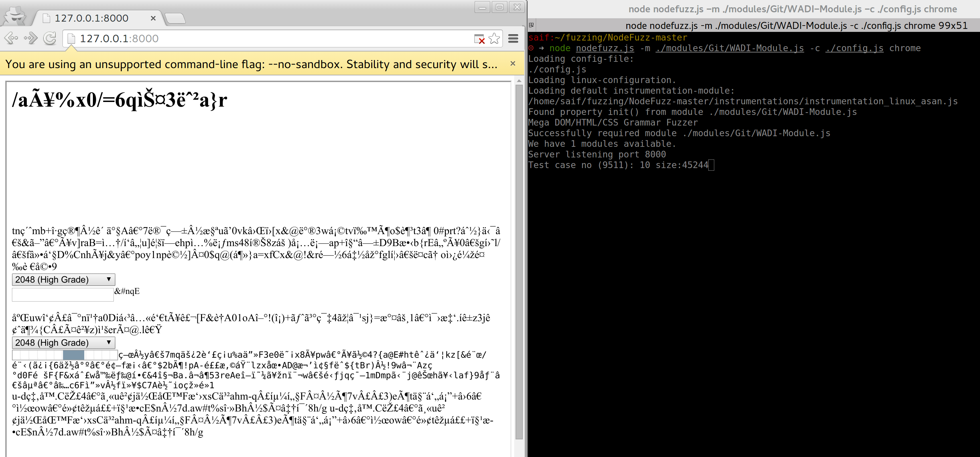Image resolution: width=980 pixels, height=457 pixels.
Task: Bookmark this page with the star icon
Action: (494, 39)
